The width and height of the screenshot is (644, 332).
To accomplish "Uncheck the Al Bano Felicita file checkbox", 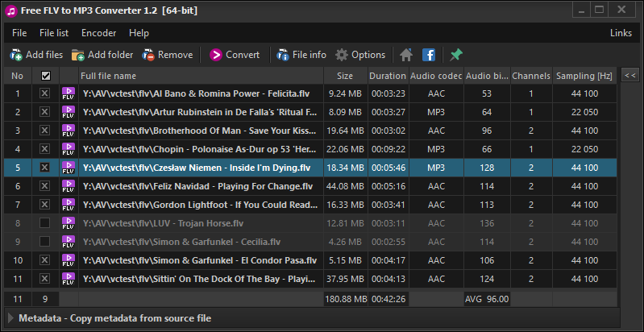I will (x=45, y=93).
